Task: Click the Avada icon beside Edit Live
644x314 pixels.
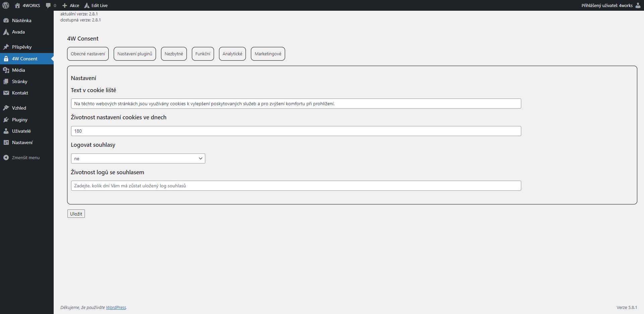Action: (87, 5)
